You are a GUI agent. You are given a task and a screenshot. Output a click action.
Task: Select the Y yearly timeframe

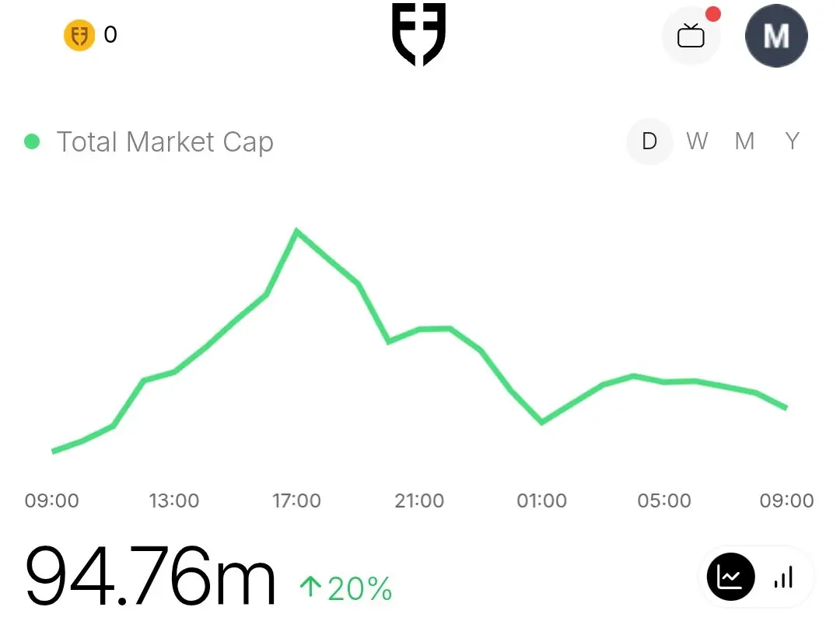[x=793, y=141]
